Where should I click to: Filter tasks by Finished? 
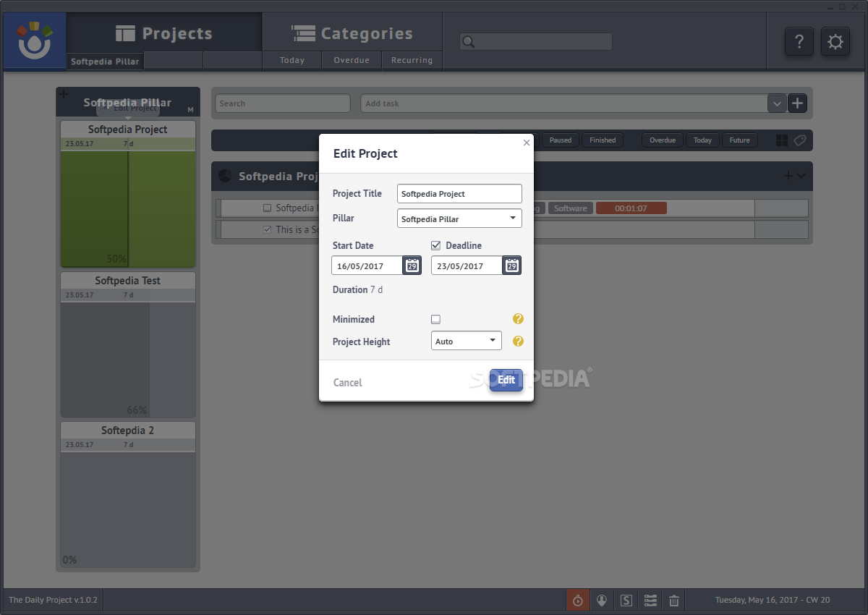603,140
